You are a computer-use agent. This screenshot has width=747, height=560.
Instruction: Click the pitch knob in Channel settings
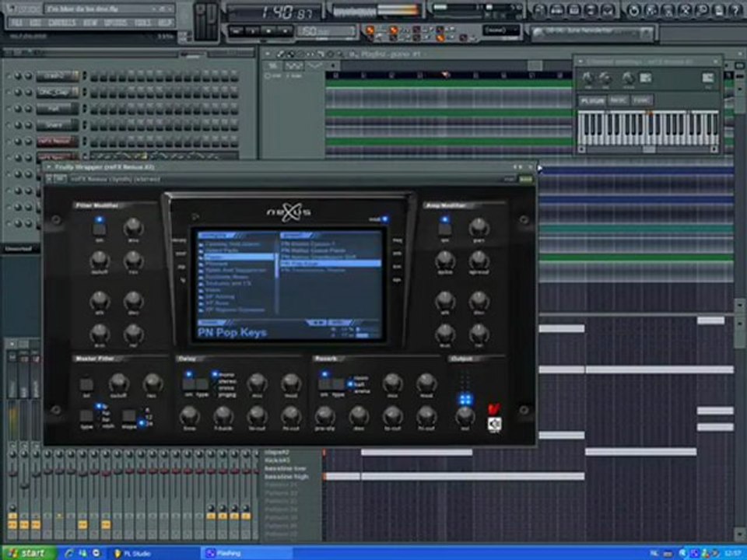(629, 79)
